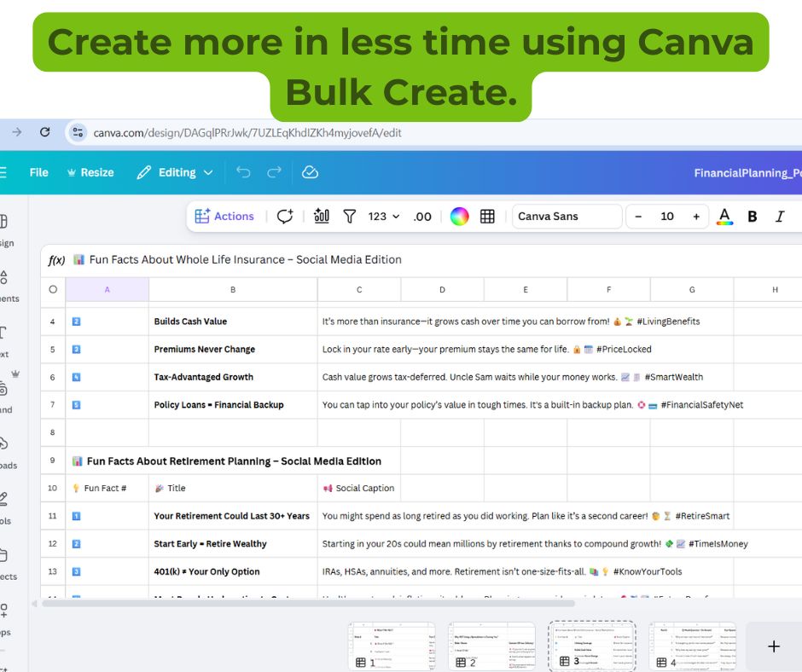Add a comment with speech bubble icon
The height and width of the screenshot is (672, 802).
[x=285, y=217]
